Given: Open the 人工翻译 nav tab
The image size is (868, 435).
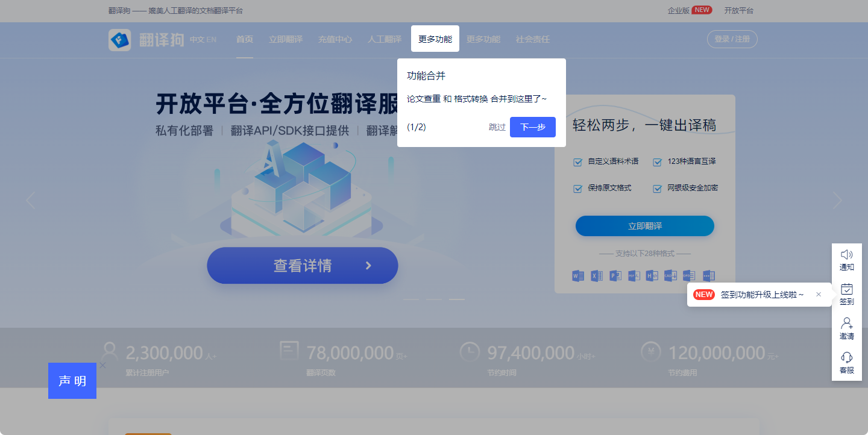Looking at the screenshot, I should coord(385,39).
